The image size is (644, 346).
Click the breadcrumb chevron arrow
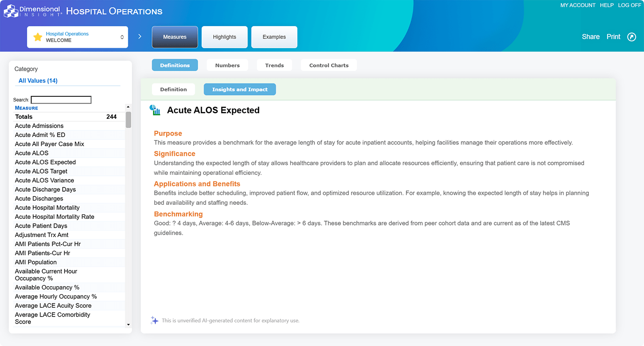140,36
